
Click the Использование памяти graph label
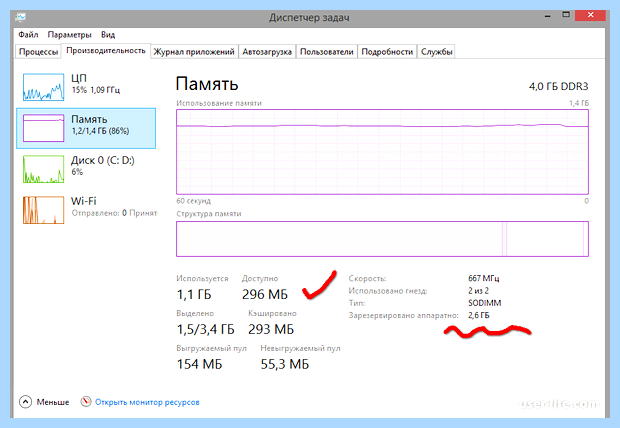pyautogui.click(x=219, y=103)
